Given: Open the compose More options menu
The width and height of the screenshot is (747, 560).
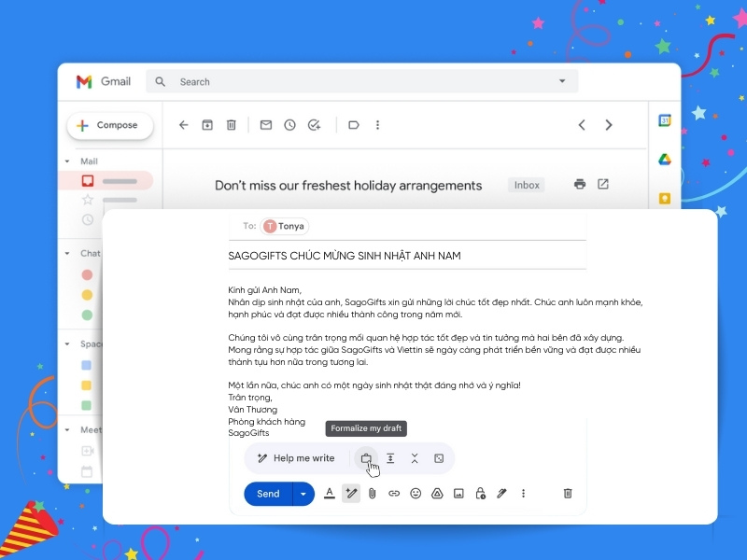Looking at the screenshot, I should (x=523, y=494).
